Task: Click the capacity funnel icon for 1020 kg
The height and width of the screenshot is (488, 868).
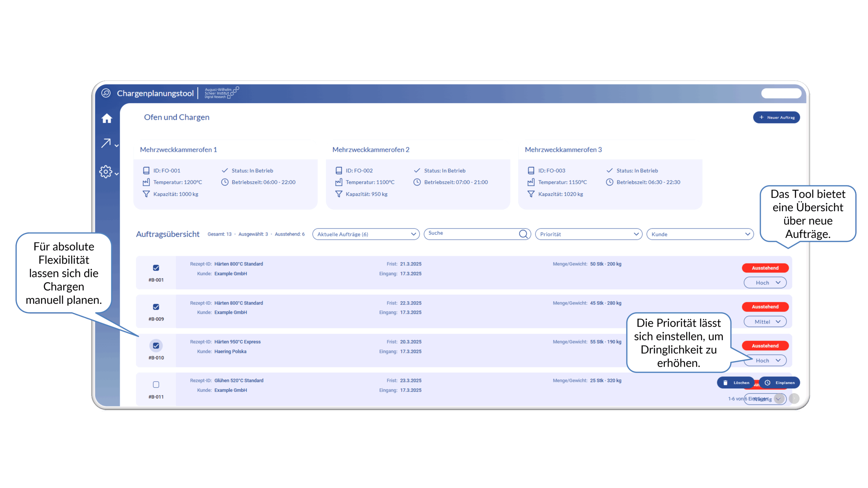Action: (x=531, y=194)
